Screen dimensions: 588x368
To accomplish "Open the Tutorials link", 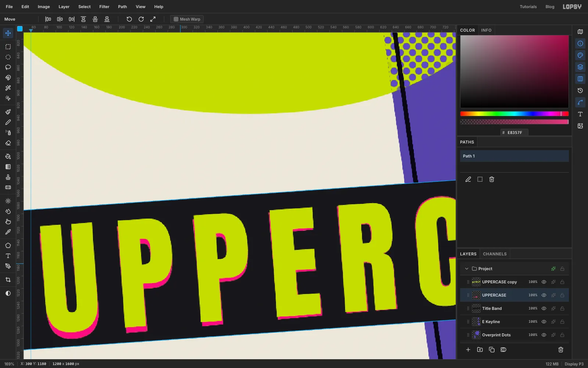I will [528, 7].
